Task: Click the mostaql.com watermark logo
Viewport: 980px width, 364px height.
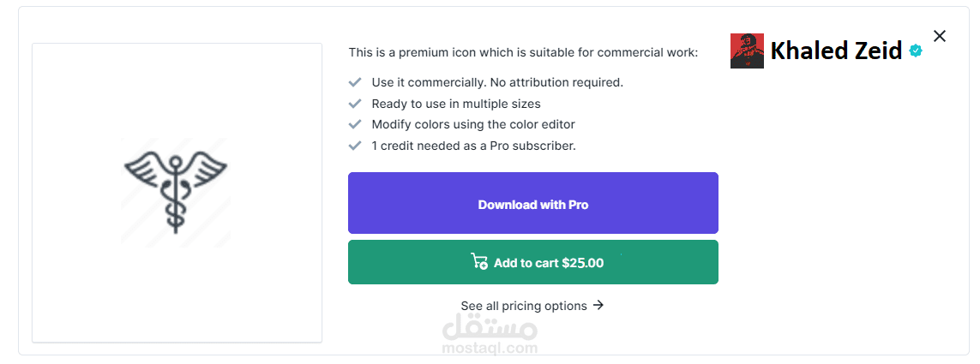Action: 490,335
